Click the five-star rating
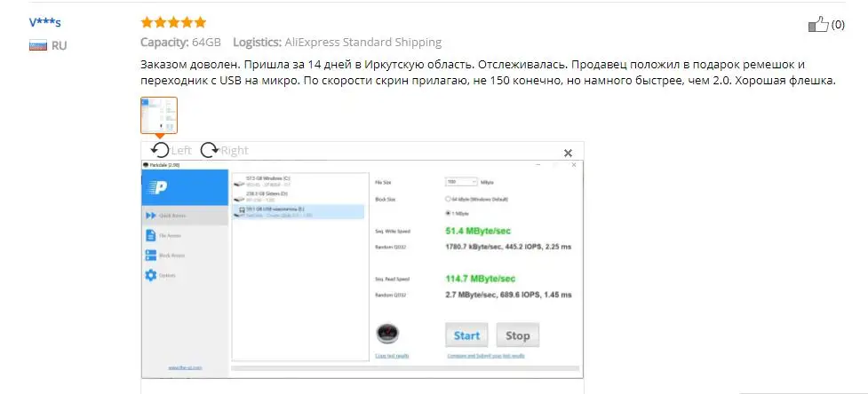The image size is (868, 394). coord(173,23)
